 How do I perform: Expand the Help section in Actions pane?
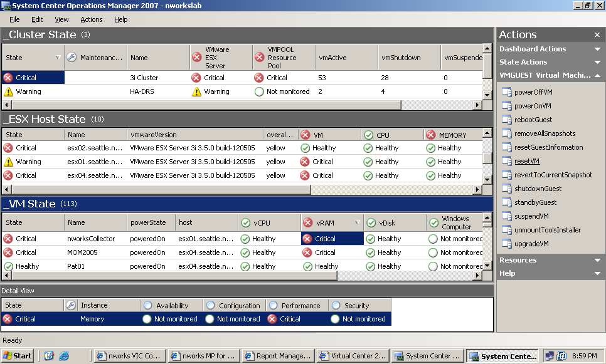pyautogui.click(x=597, y=273)
